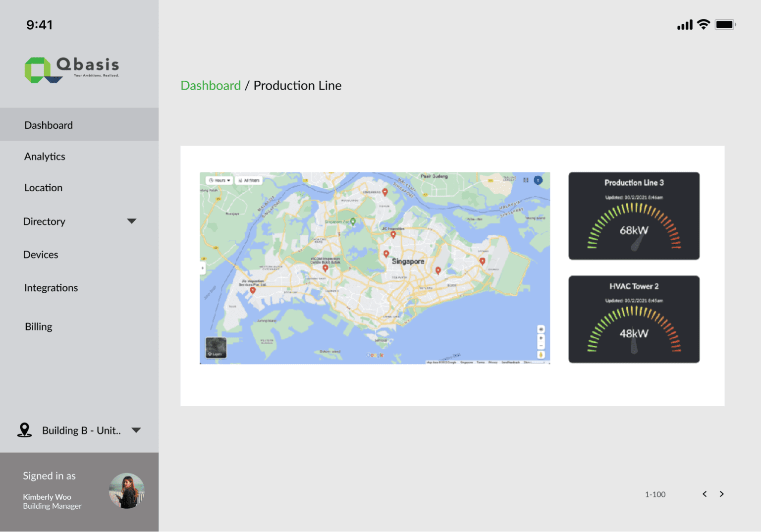The width and height of the screenshot is (761, 532).
Task: Select the location pin icon near Building B
Action: point(24,430)
